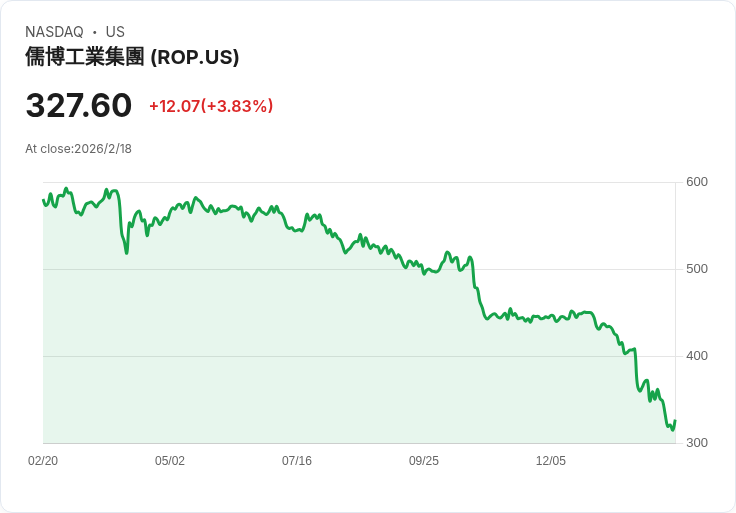Click the local price peak just after 09/25

pyautogui.click(x=447, y=253)
